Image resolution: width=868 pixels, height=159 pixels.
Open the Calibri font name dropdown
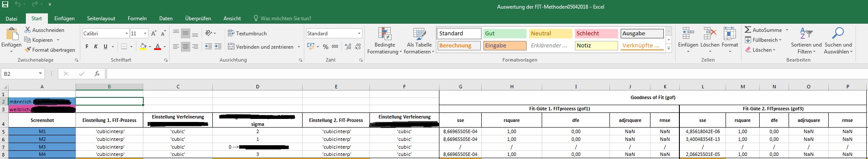(126, 33)
